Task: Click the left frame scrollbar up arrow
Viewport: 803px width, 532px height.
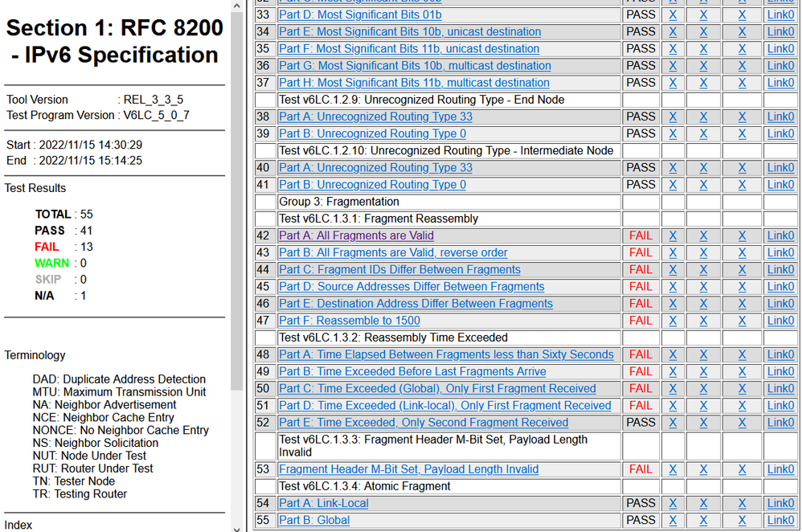Action: click(236, 6)
